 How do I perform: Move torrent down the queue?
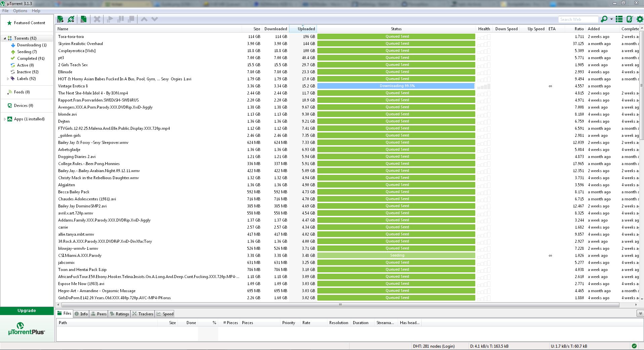point(155,19)
